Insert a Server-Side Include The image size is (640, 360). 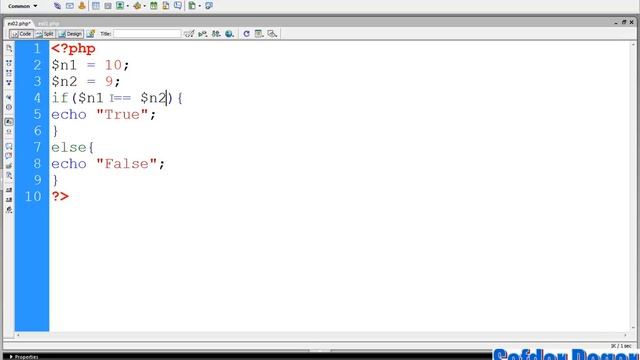pyautogui.click(x=166, y=6)
